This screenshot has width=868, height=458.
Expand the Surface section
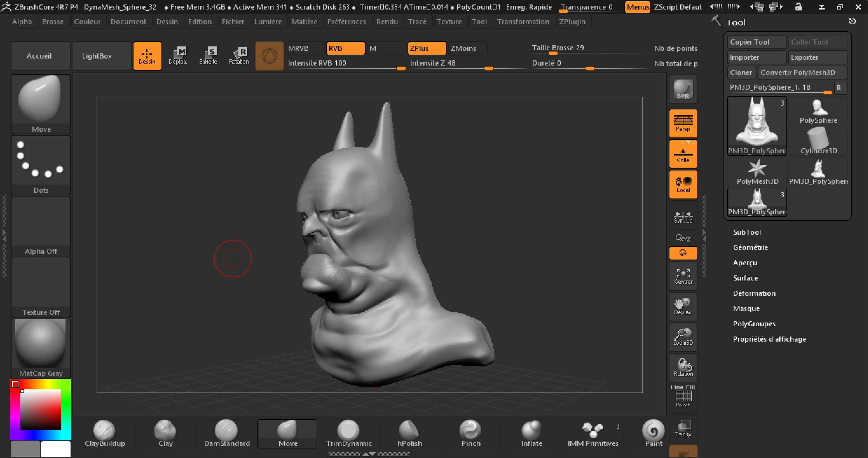[745, 278]
